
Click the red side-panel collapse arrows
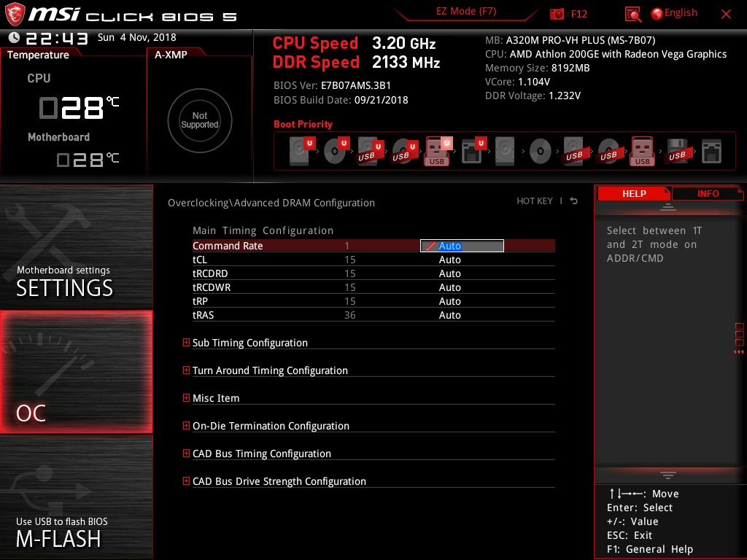(x=739, y=352)
